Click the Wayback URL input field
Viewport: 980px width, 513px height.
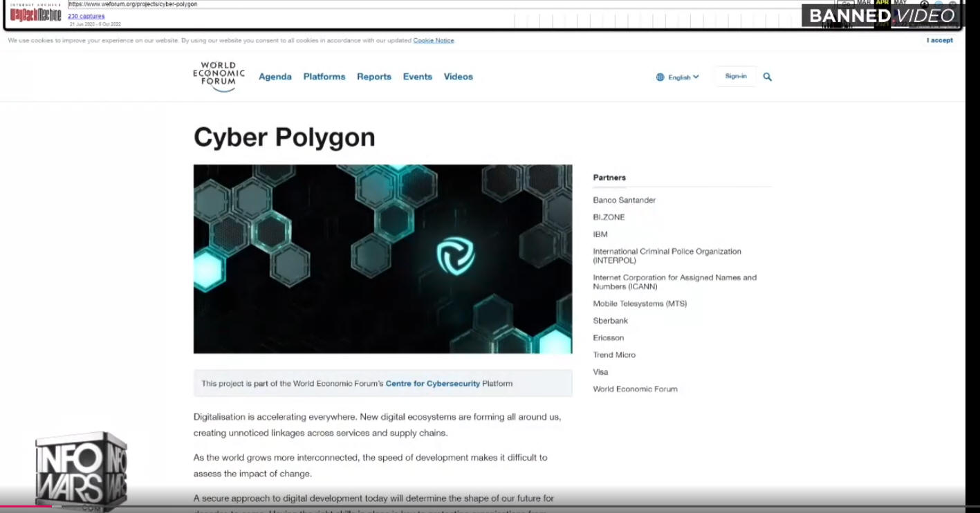450,4
